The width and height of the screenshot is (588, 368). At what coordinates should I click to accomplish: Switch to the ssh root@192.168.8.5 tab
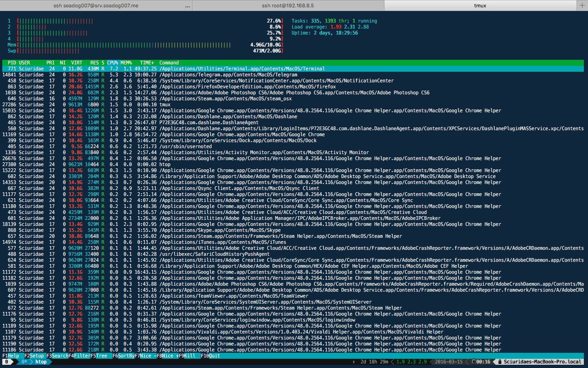tap(288, 6)
